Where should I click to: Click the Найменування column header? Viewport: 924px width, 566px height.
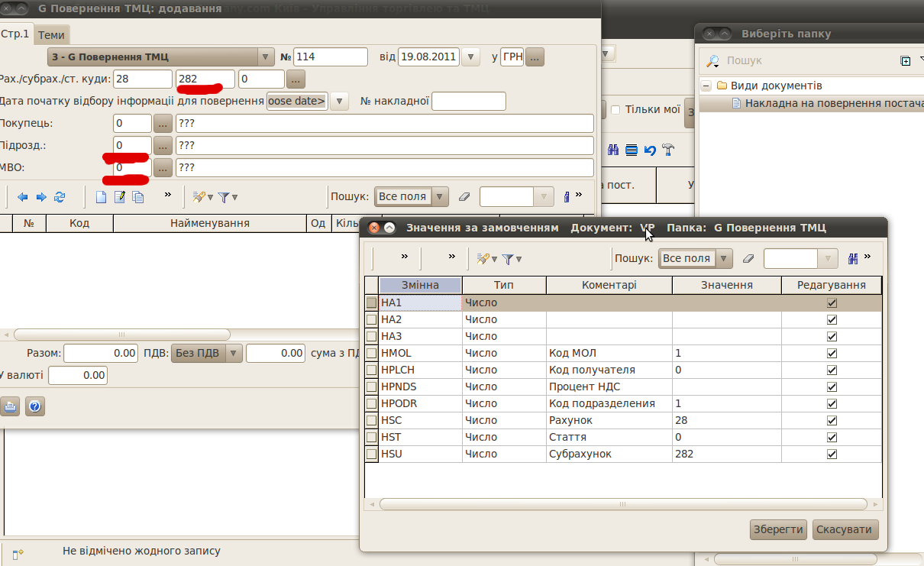210,223
